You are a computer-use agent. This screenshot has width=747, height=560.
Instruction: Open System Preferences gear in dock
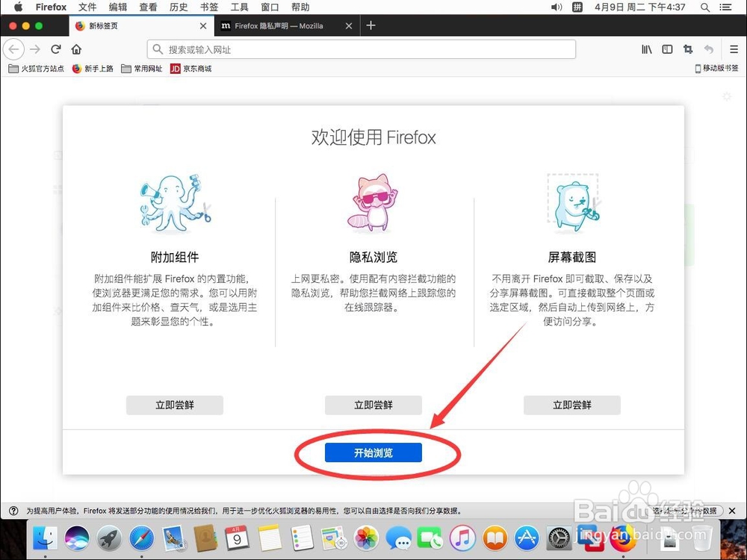click(559, 538)
